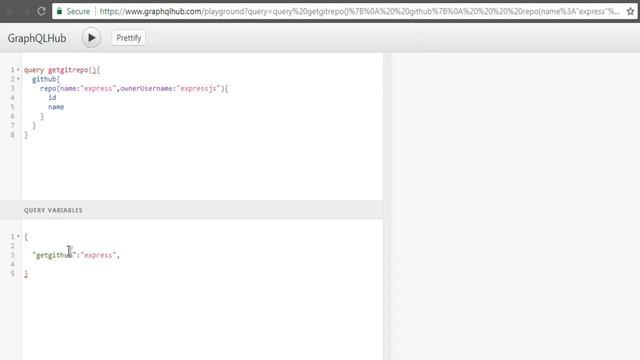This screenshot has height=360, width=640.
Task: Click ownerUsername "expressjs" argument
Action: tap(171, 89)
